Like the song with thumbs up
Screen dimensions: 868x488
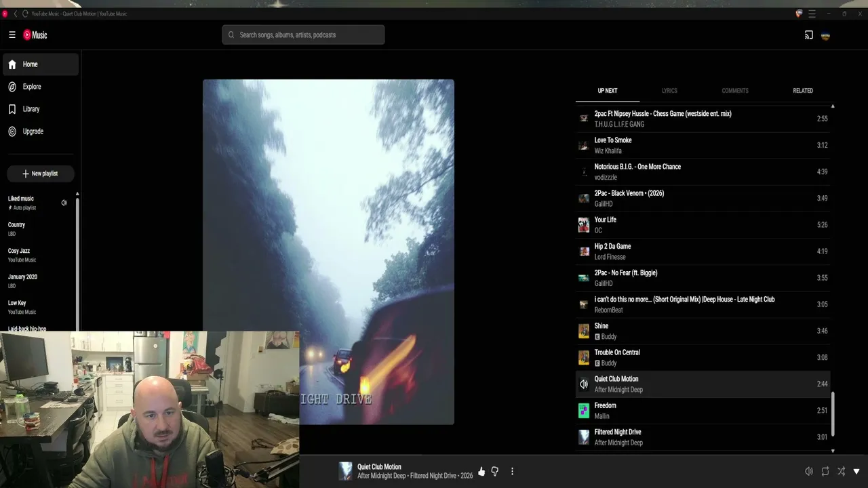tap(481, 472)
